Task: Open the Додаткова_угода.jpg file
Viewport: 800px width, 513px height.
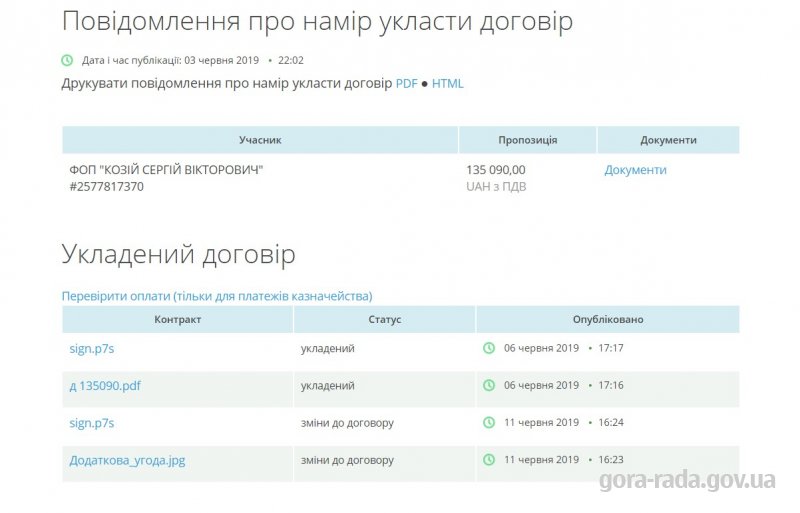Action: [128, 460]
